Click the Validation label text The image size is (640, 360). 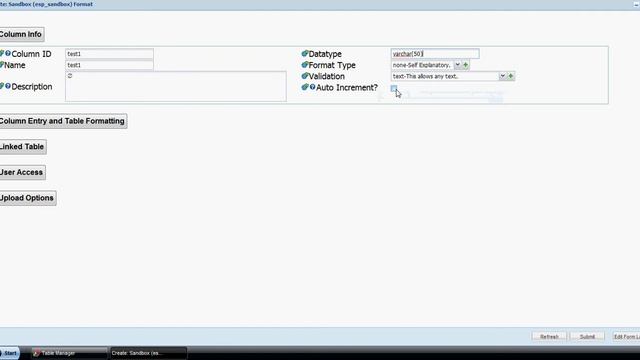pos(327,76)
